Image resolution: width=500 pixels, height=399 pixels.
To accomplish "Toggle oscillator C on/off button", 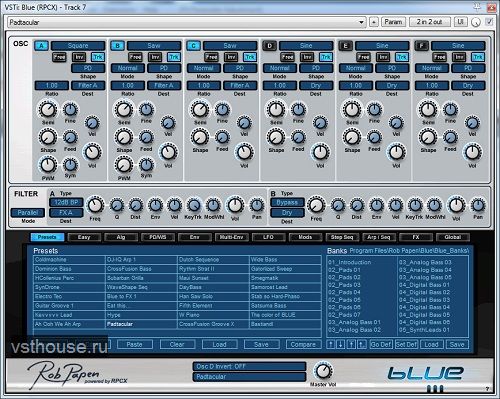I will pyautogui.click(x=193, y=46).
